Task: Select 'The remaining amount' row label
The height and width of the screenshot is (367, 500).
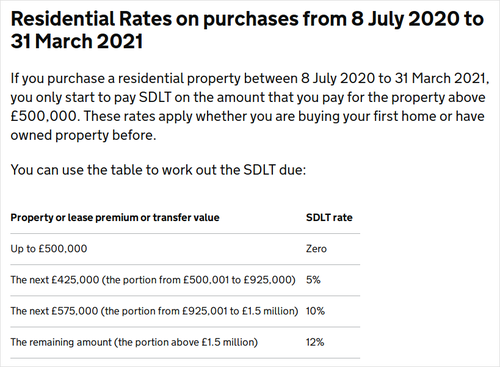Action: coord(134,342)
